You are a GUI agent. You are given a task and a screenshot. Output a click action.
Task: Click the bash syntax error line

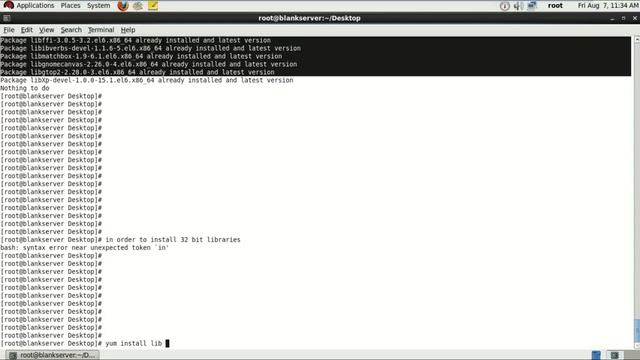[x=84, y=248]
